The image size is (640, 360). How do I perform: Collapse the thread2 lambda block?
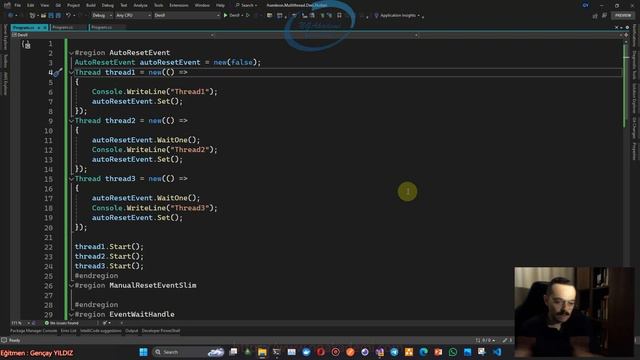pyautogui.click(x=71, y=121)
